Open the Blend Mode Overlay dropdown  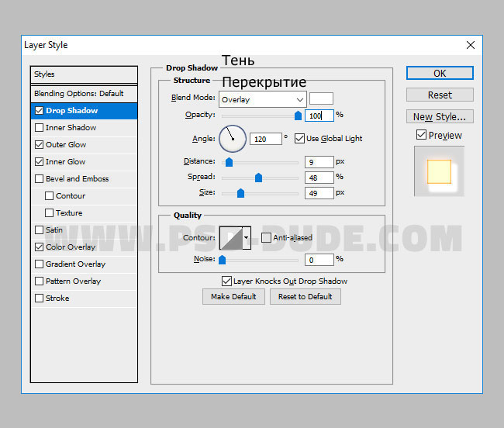pos(263,99)
